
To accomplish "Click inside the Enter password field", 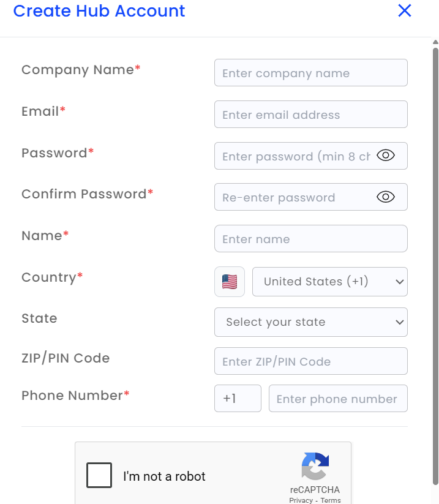I will [x=294, y=156].
